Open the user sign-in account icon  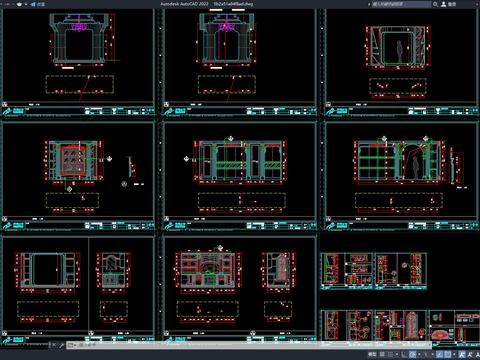[x=444, y=4]
